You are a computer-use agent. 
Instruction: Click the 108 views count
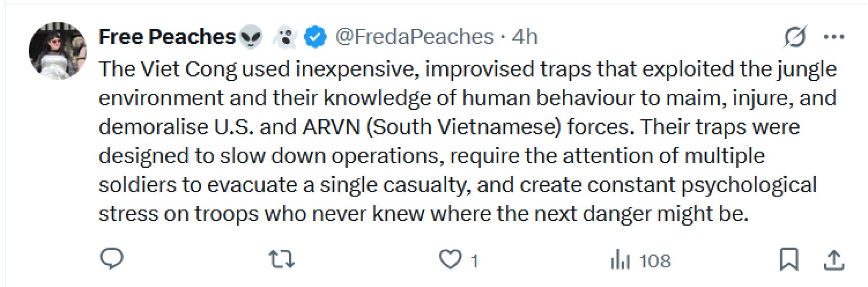pyautogui.click(x=655, y=261)
